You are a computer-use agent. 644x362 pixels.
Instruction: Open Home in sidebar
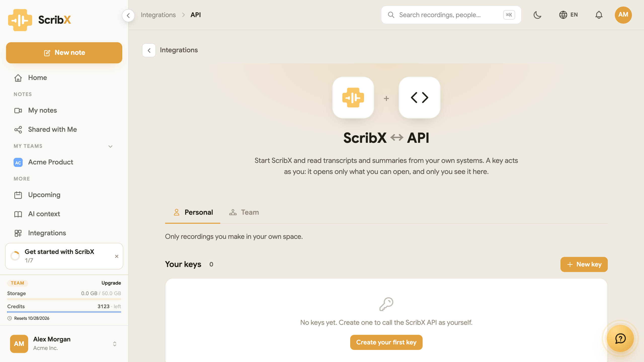click(64, 78)
